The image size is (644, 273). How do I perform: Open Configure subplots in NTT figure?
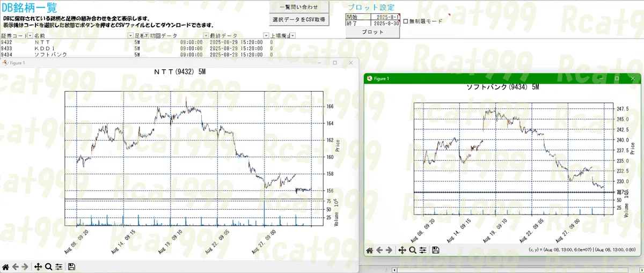58,267
